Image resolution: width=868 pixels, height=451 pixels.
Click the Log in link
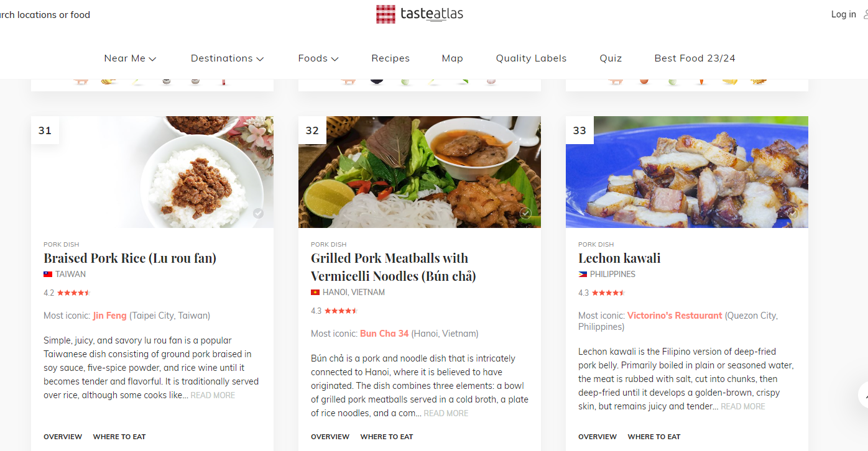(843, 14)
